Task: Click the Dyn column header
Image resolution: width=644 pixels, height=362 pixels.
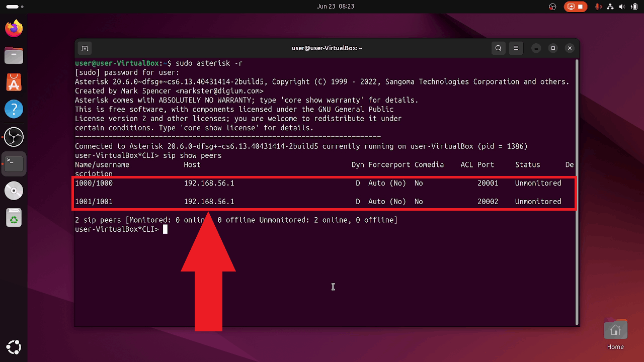Action: [358, 165]
